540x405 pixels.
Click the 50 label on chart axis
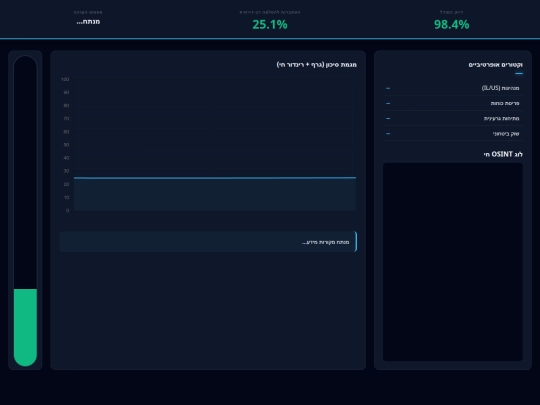point(66,145)
